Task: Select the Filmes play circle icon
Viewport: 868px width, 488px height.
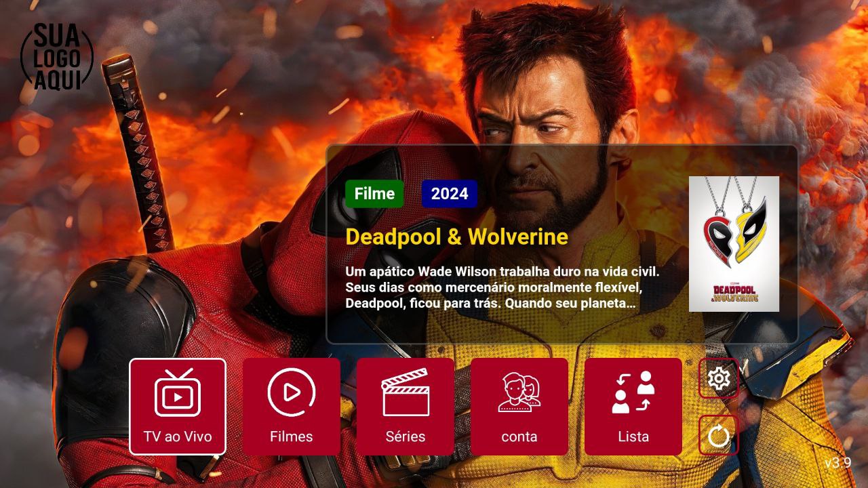Action: [x=291, y=392]
